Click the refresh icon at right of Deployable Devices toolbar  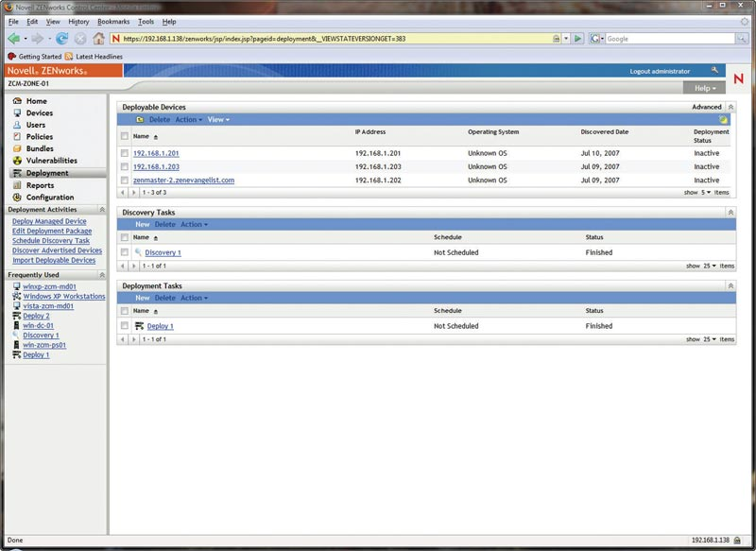[x=723, y=119]
